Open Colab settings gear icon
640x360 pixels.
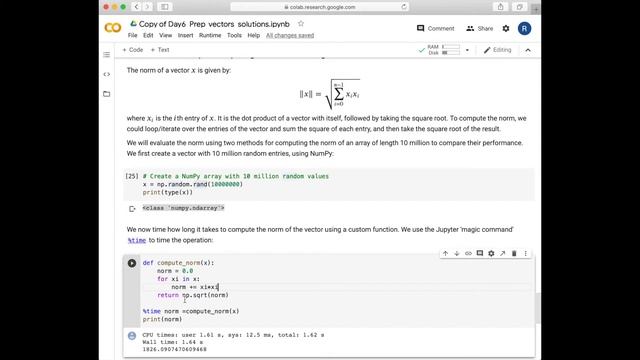click(x=506, y=28)
